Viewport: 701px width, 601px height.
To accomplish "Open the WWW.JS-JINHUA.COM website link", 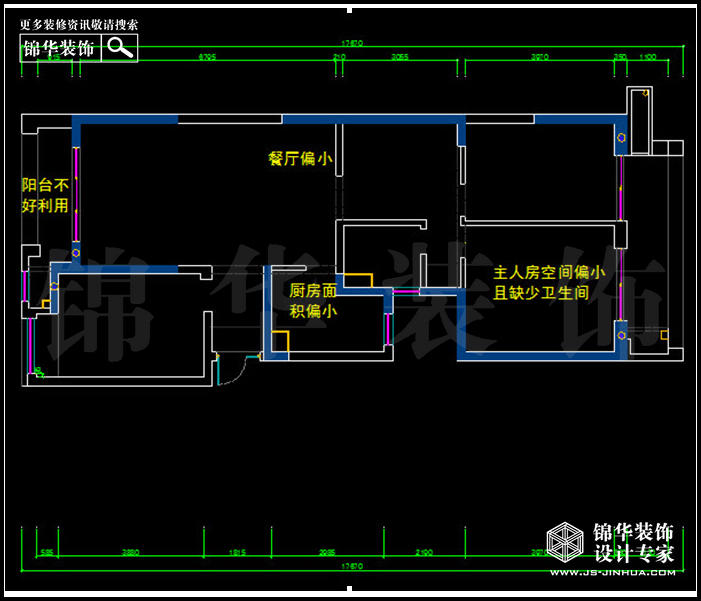I will [x=612, y=573].
